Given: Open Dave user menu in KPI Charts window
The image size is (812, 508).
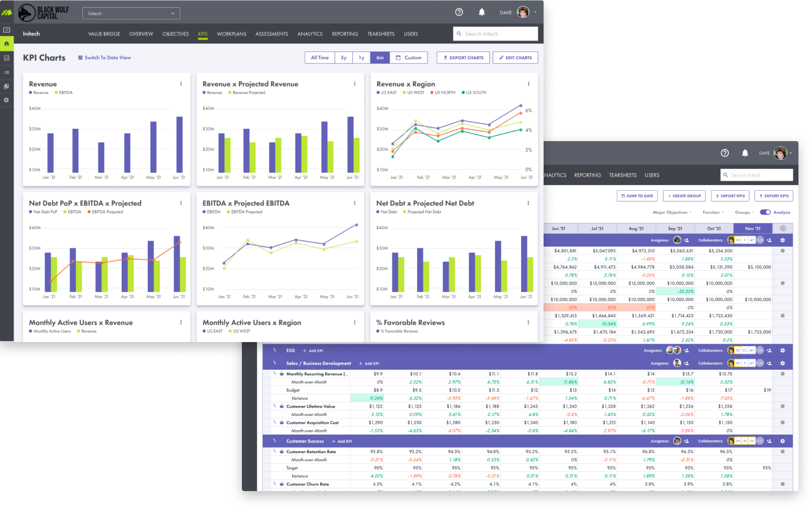Looking at the screenshot, I should coord(518,12).
